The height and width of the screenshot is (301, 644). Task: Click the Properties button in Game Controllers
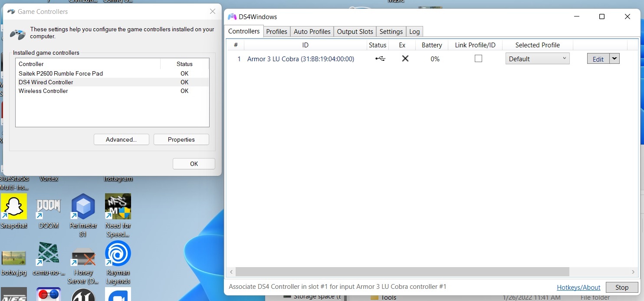[181, 139]
